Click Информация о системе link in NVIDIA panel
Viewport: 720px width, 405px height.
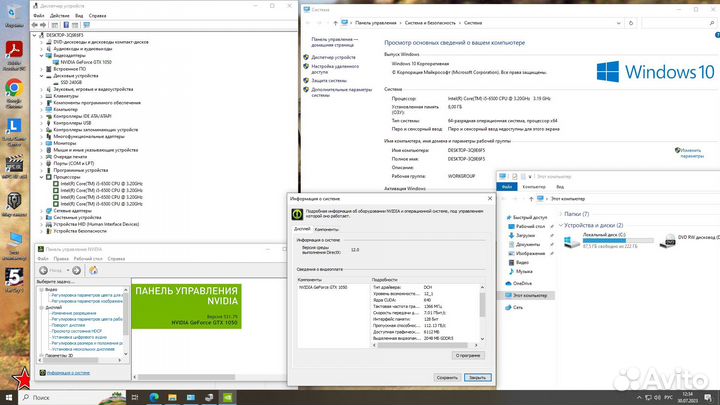[68, 373]
